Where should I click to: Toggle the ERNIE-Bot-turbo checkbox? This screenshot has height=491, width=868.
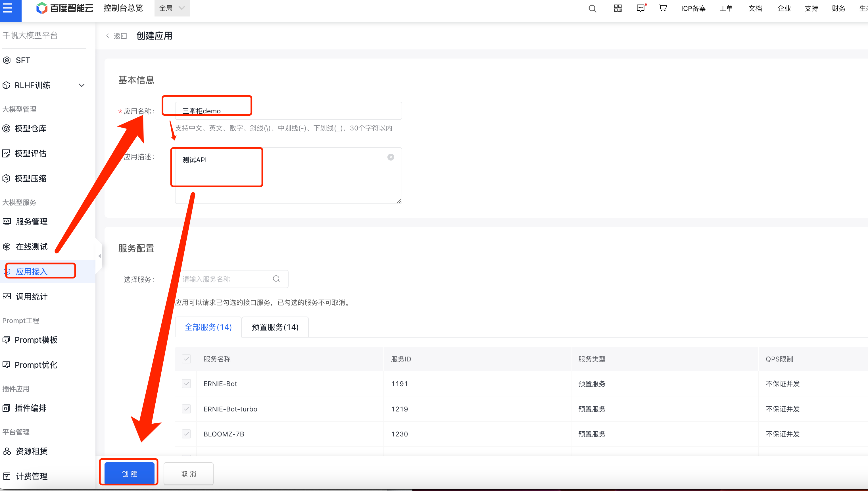[186, 409]
